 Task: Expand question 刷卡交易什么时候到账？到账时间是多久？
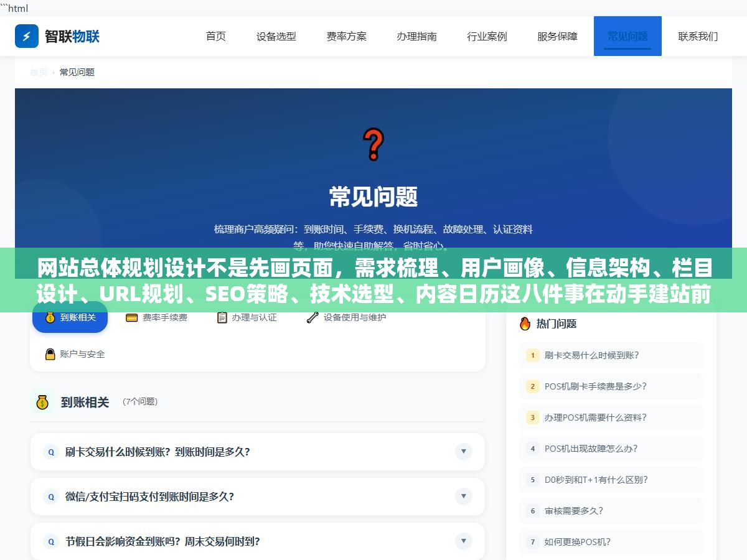(x=258, y=452)
